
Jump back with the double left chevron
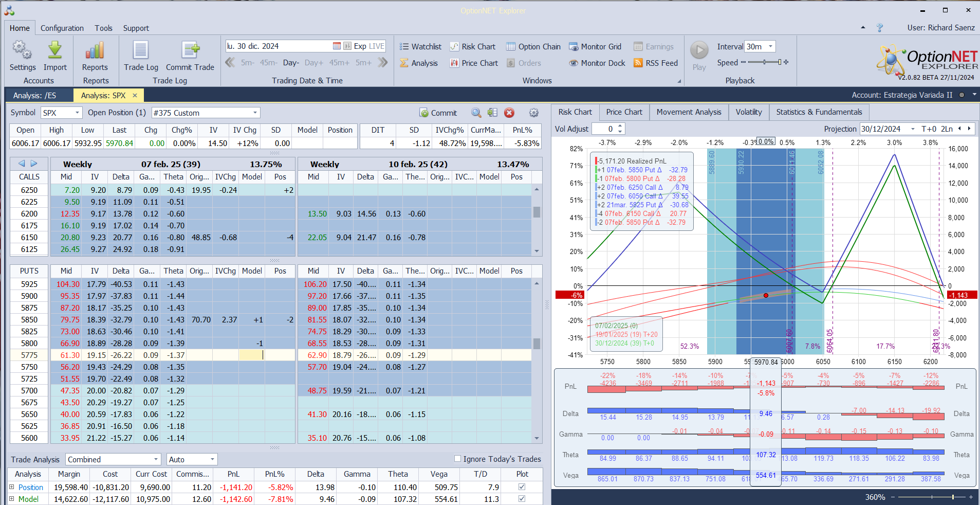tap(230, 63)
